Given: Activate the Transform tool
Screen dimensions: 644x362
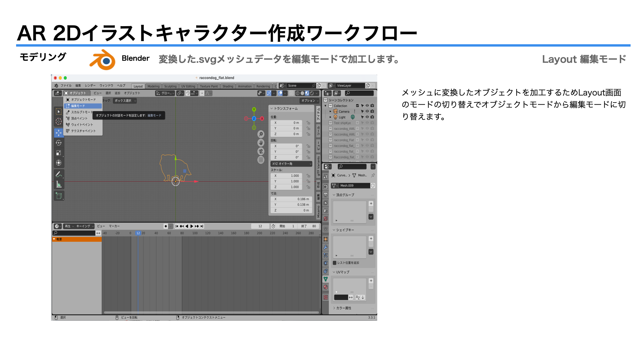Looking at the screenshot, I should (x=59, y=163).
